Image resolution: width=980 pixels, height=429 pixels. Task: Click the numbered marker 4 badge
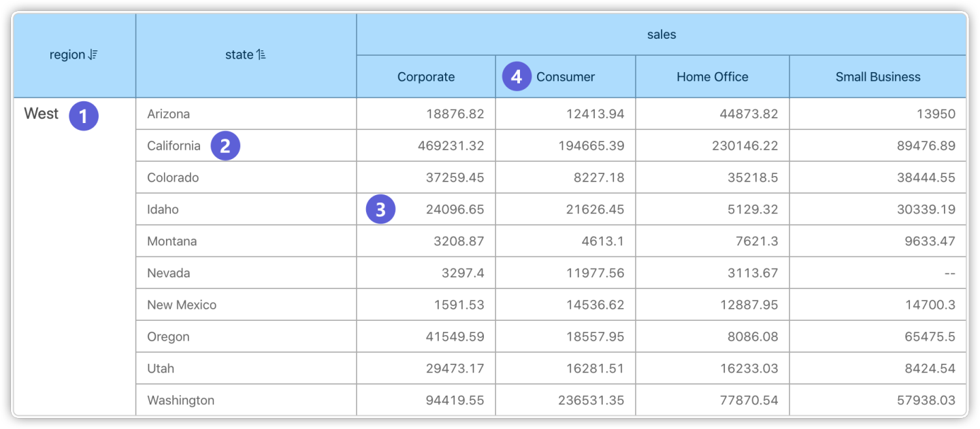[517, 77]
